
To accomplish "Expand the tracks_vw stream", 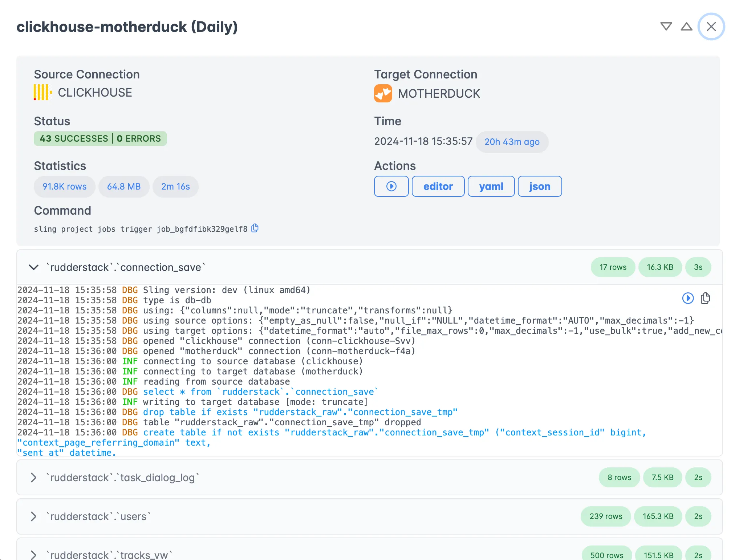I will pos(34,555).
